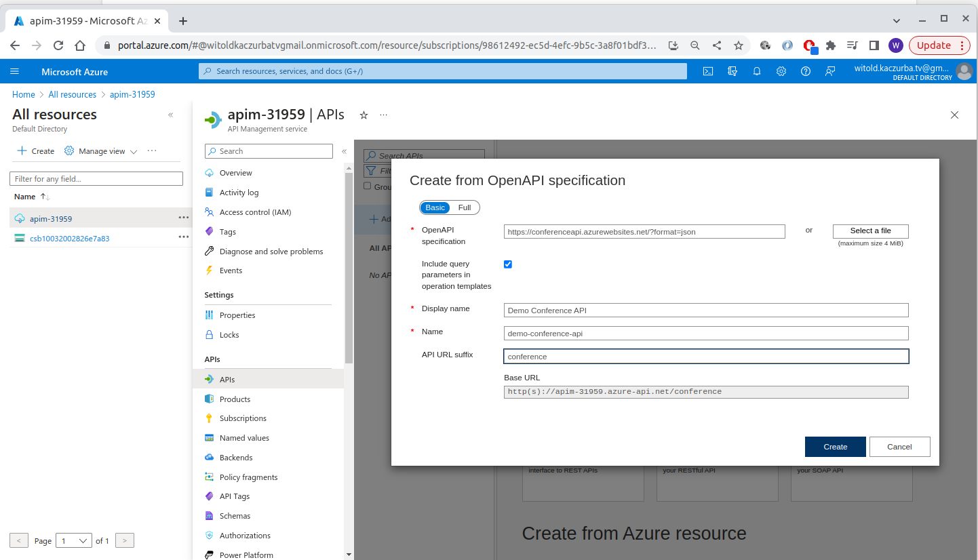Go to the previous results page
Screen dimensions: 978x560
(x=19, y=540)
